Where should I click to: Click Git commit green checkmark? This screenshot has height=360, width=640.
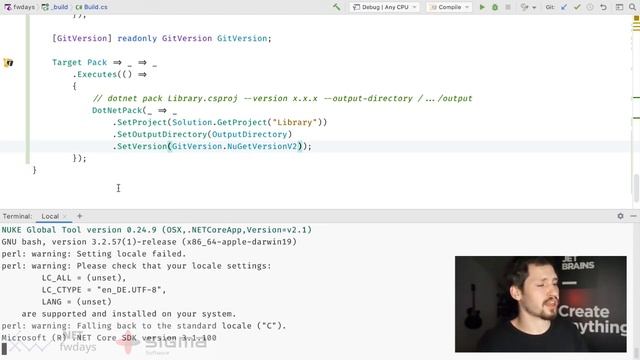pos(577,7)
